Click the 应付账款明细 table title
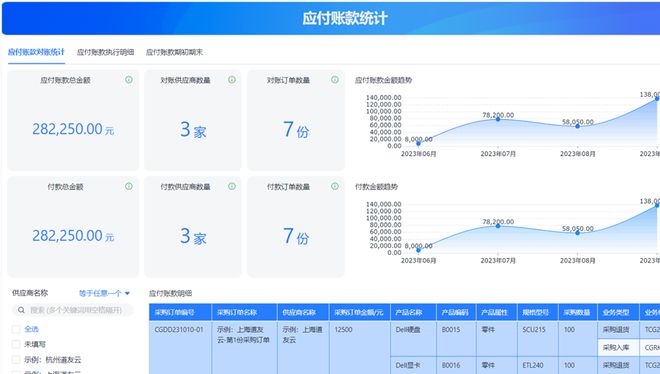 [x=170, y=293]
